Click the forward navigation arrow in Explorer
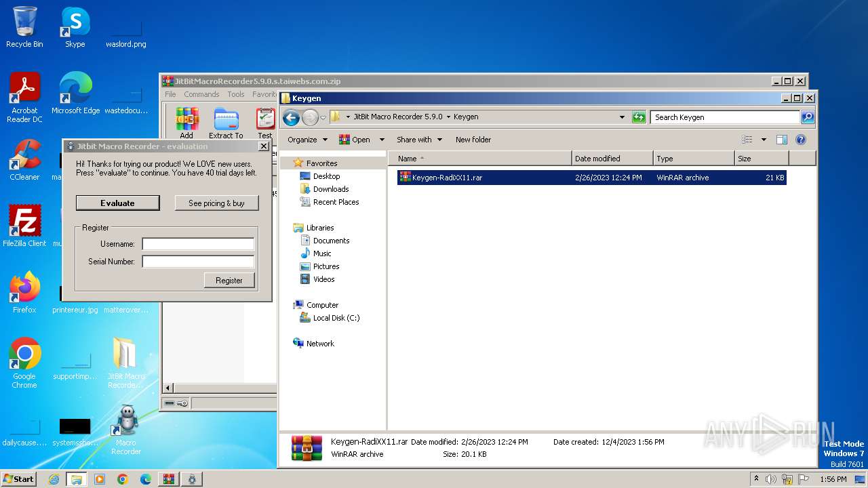 (x=310, y=117)
